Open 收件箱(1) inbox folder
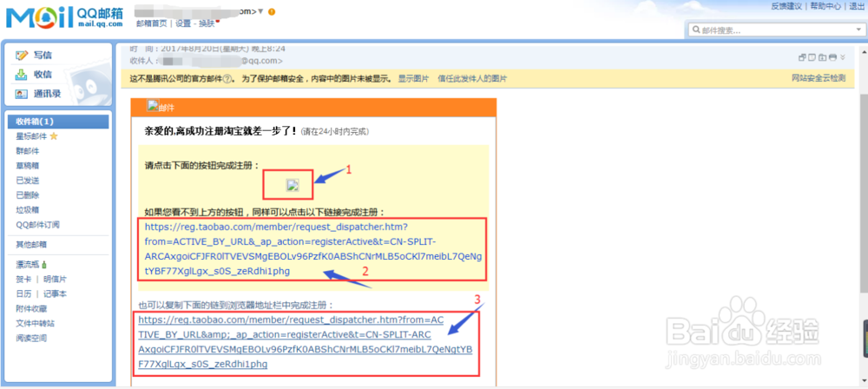 pyautogui.click(x=58, y=122)
